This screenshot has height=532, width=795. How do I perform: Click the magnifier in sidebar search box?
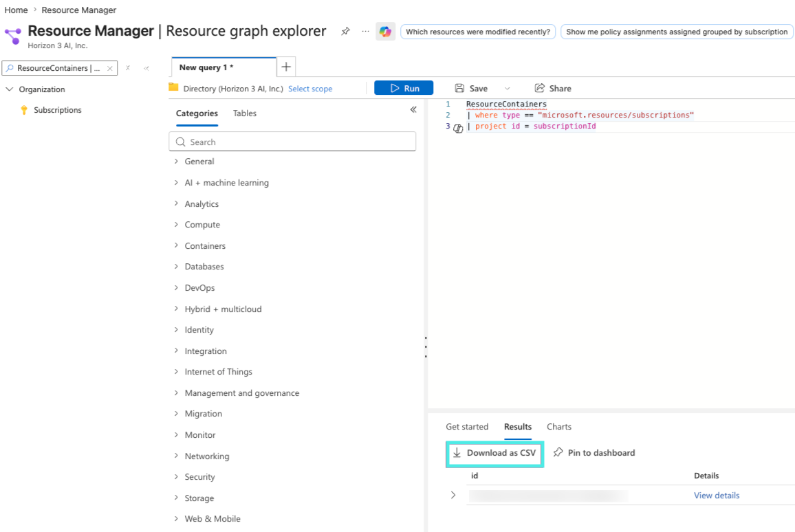coord(10,68)
